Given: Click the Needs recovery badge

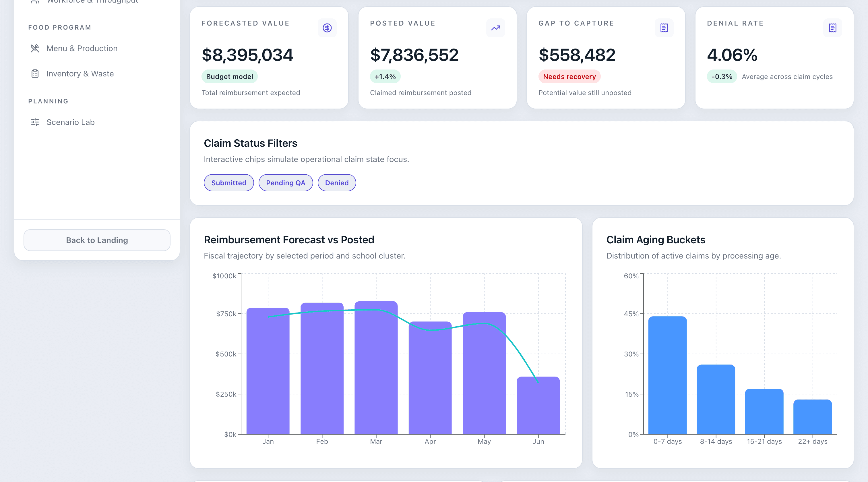Looking at the screenshot, I should (x=569, y=77).
